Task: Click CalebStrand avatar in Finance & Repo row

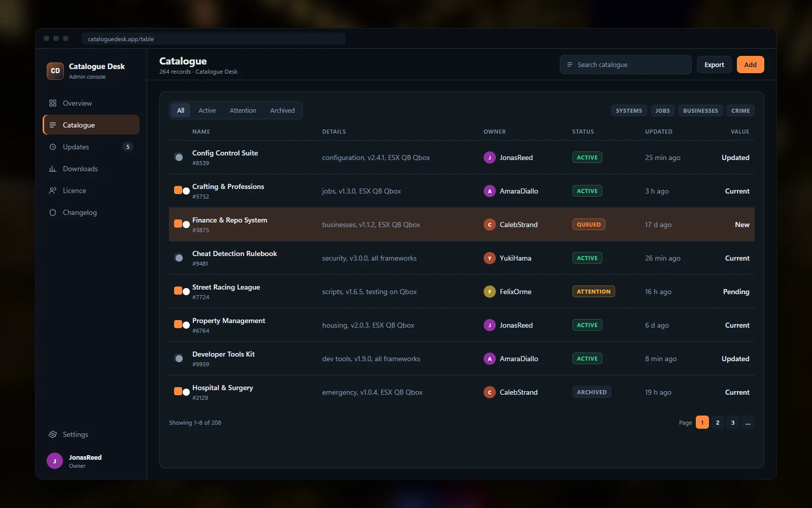Action: pyautogui.click(x=490, y=225)
